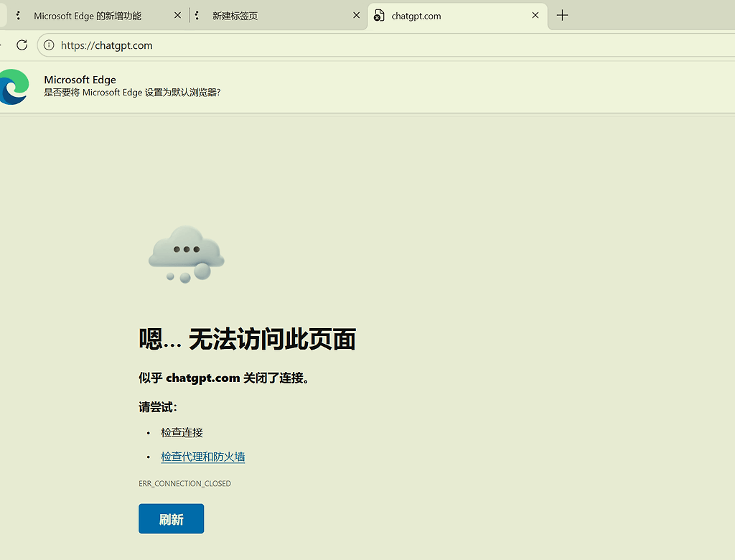Reload the page with the refresh icon

coord(22,45)
